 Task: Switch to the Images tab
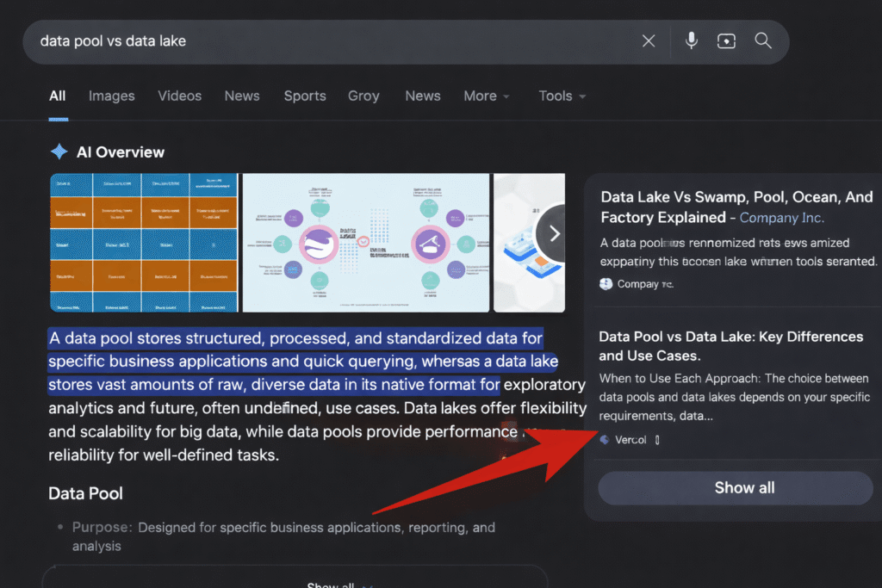click(111, 96)
